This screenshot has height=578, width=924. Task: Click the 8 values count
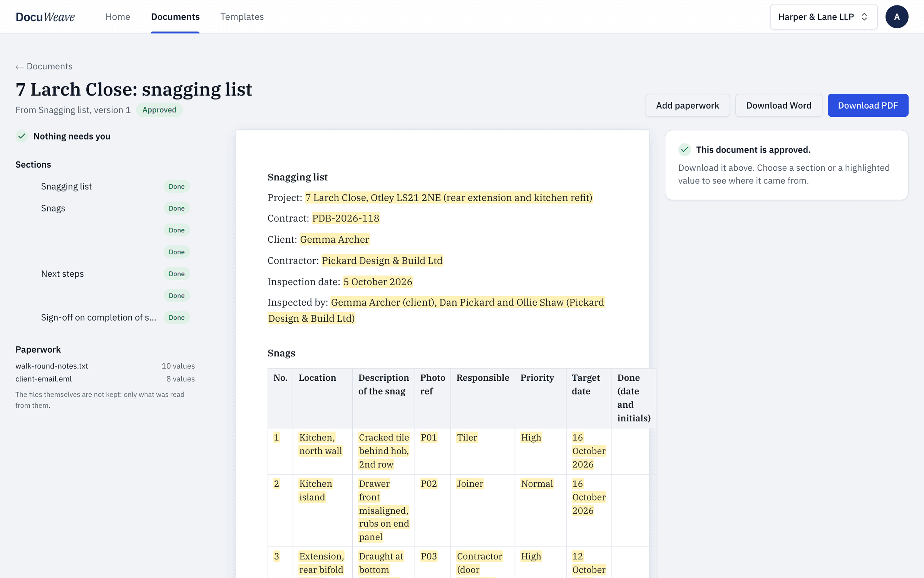click(181, 379)
